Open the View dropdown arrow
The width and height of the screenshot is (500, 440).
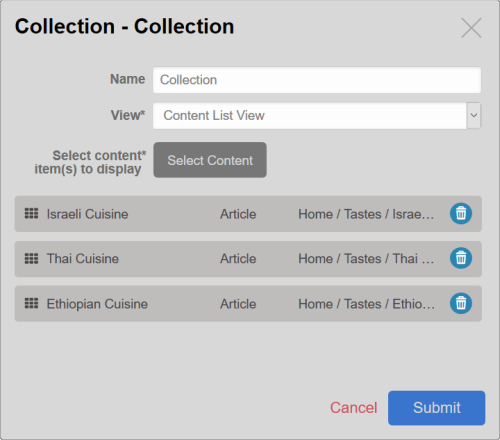click(x=474, y=115)
